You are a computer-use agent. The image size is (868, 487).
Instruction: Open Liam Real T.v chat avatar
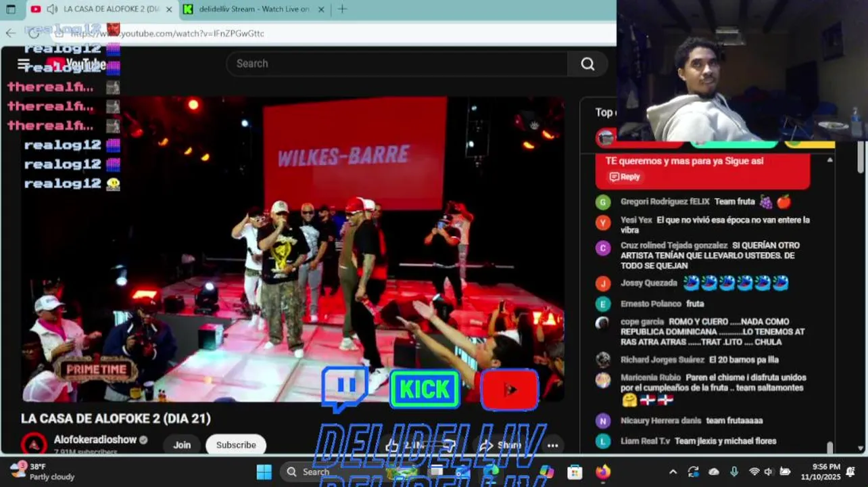tap(603, 441)
